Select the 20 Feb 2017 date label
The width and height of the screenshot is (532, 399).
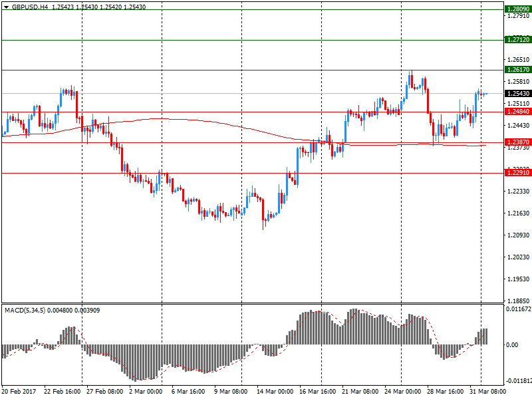tap(19, 391)
